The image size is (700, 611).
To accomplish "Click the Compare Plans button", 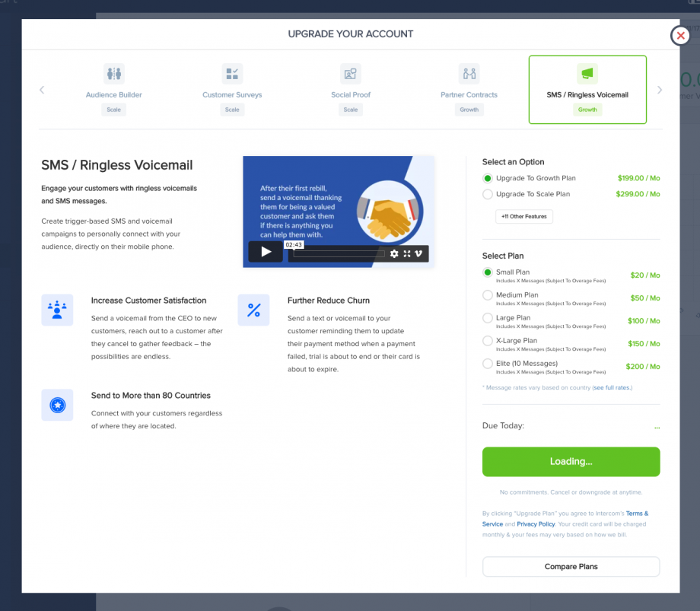I will (571, 567).
